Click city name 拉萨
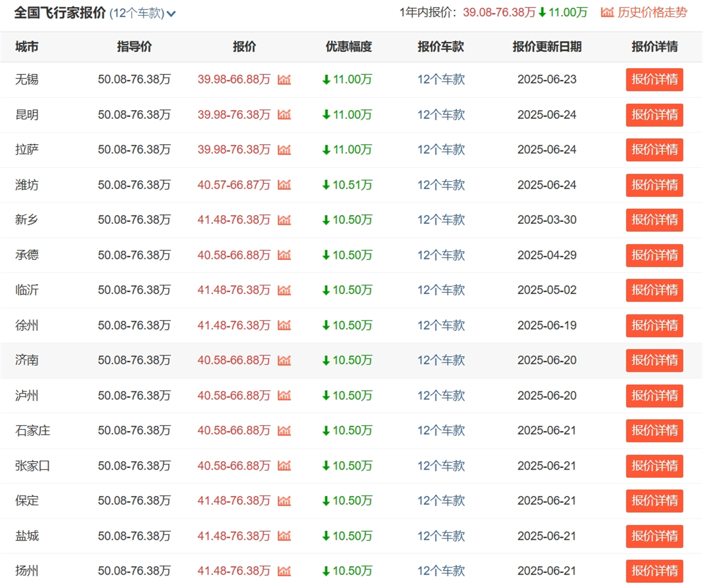Screen dimensions: 703x588 pyautogui.click(x=27, y=150)
